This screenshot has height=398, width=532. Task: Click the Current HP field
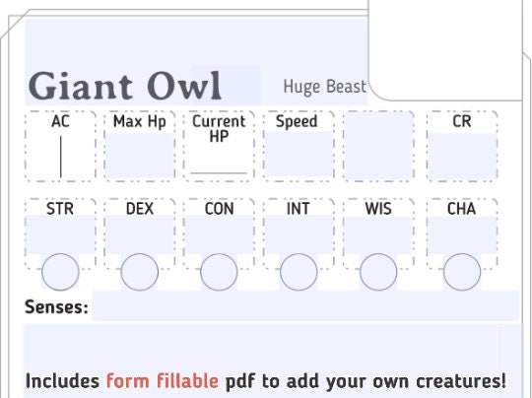click(219, 159)
